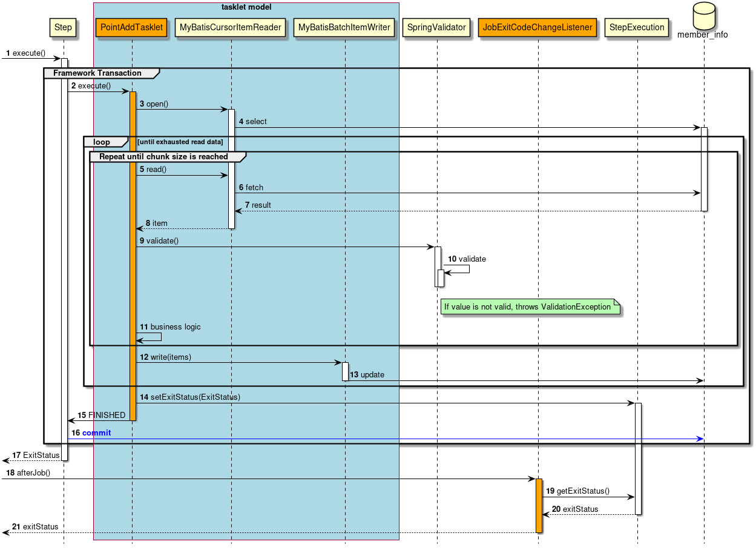Click self-message '10 validate'
The width and height of the screenshot is (756, 550).
click(x=467, y=259)
